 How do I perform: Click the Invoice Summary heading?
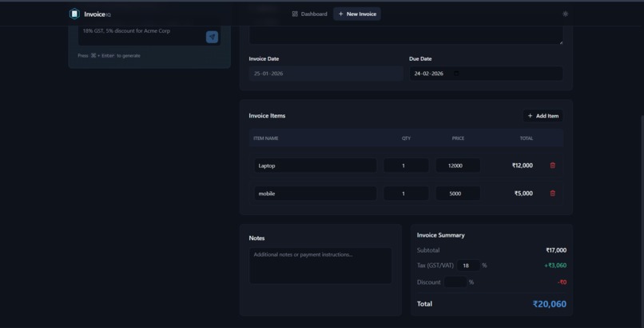coord(441,235)
